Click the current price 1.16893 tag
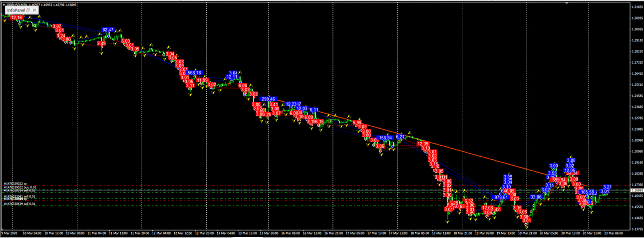The image size is (644, 238). coord(637,190)
